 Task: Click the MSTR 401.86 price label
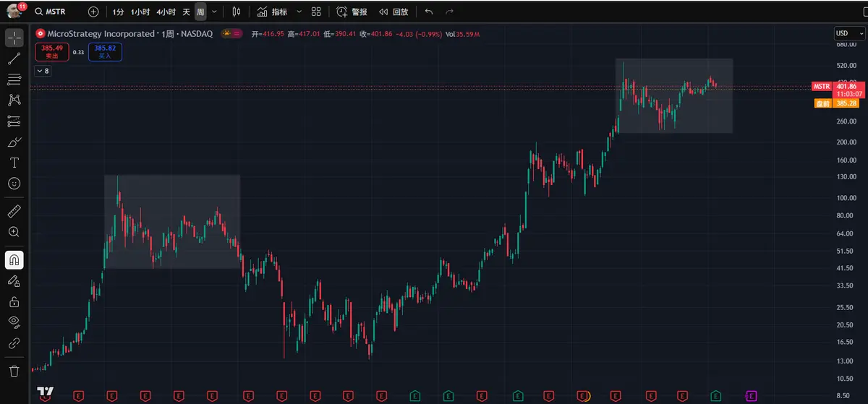(x=838, y=89)
